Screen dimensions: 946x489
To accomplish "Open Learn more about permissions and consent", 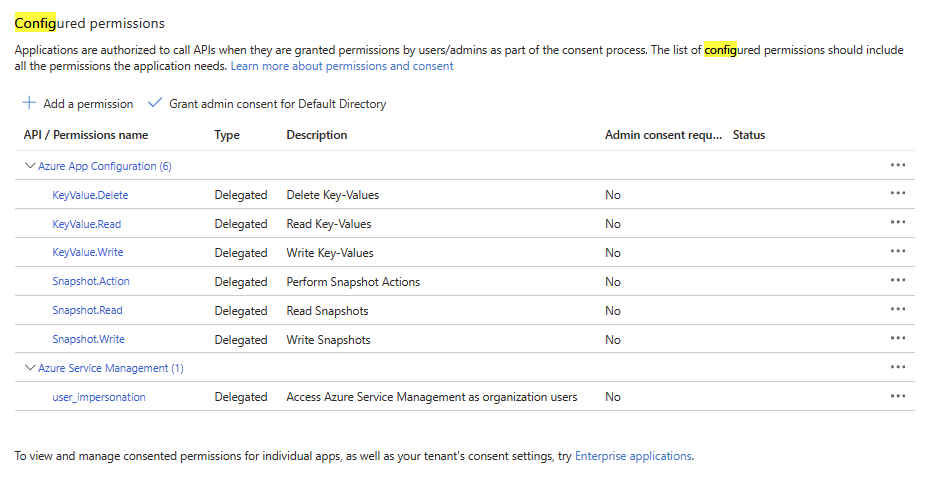I will coord(341,66).
